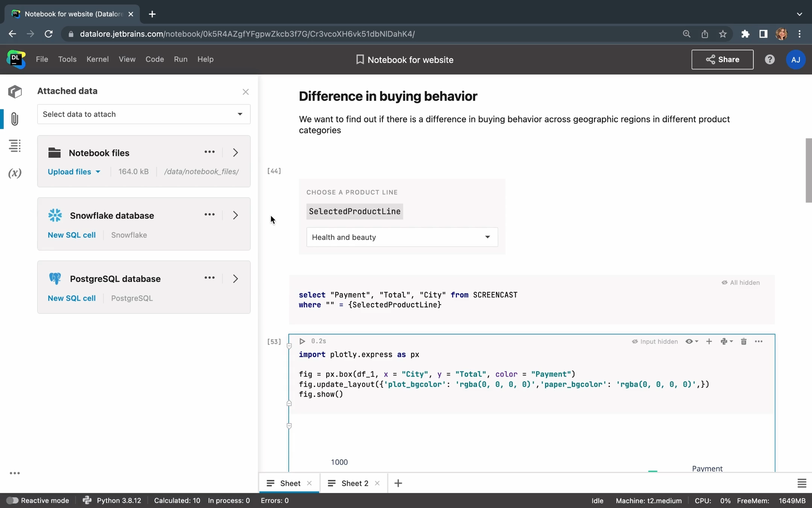
Task: Open the Attached data paperclip icon
Action: (x=15, y=119)
